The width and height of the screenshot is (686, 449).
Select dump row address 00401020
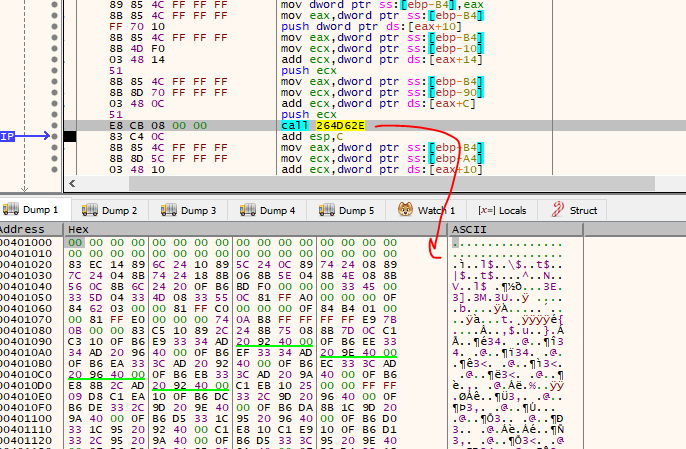point(26,265)
